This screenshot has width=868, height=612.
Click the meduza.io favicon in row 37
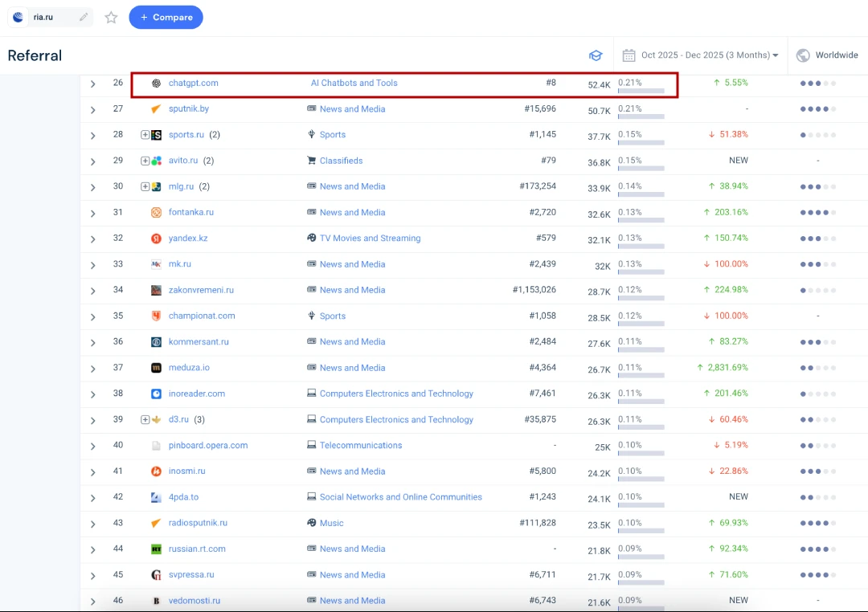[157, 368]
